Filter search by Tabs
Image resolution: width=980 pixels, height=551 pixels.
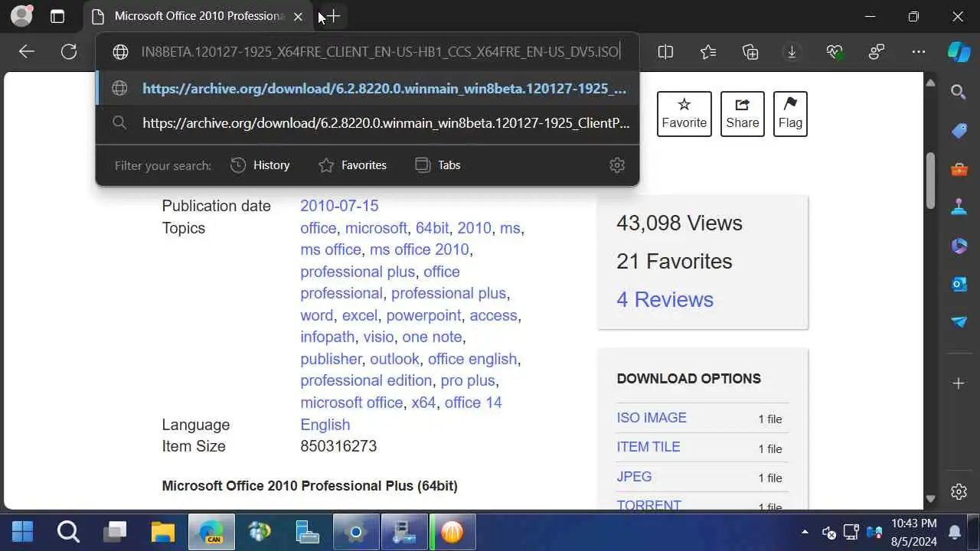pos(437,165)
